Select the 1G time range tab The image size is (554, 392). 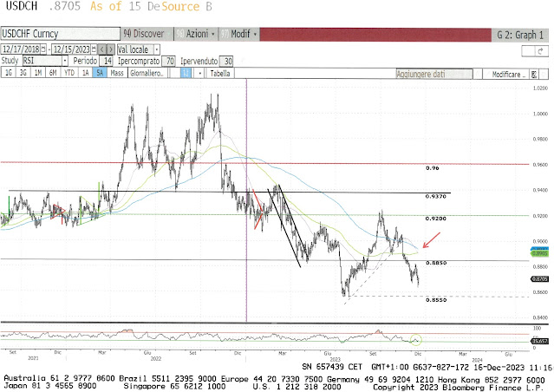(9, 73)
